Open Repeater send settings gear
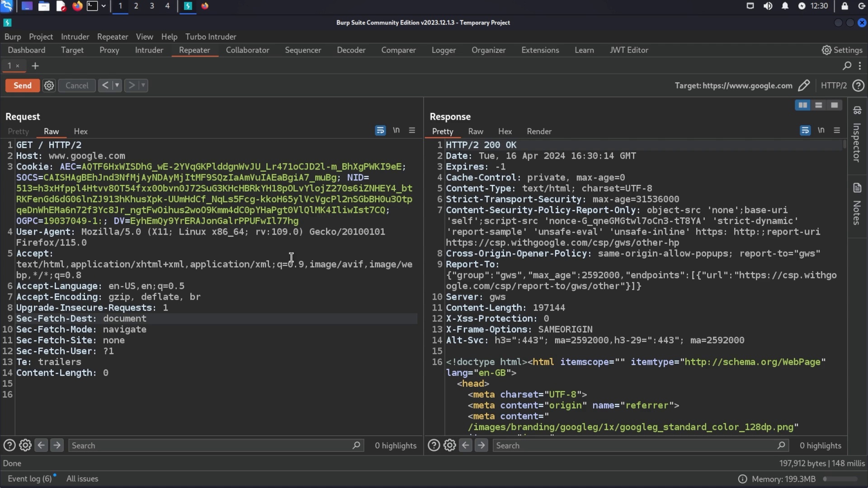Screen dimensions: 868x488 click(x=49, y=85)
